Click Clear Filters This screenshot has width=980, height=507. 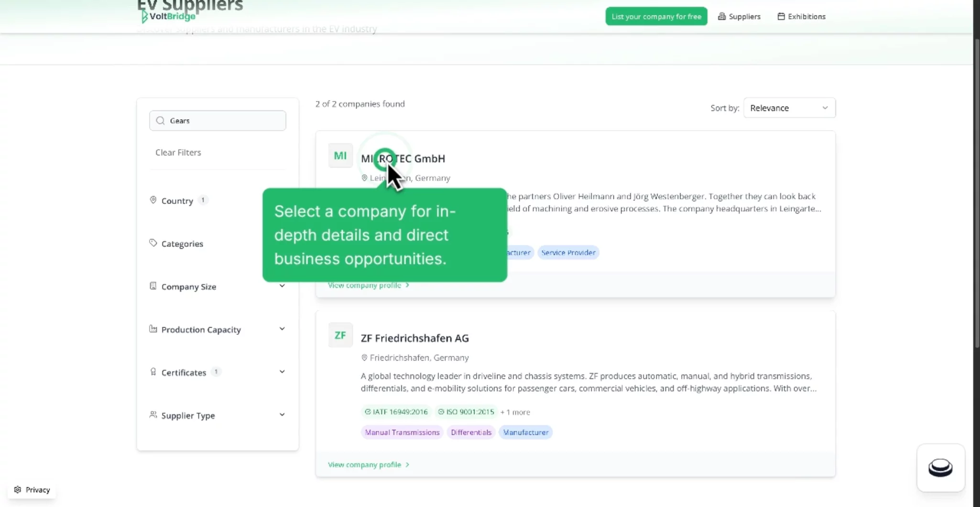[x=178, y=153]
